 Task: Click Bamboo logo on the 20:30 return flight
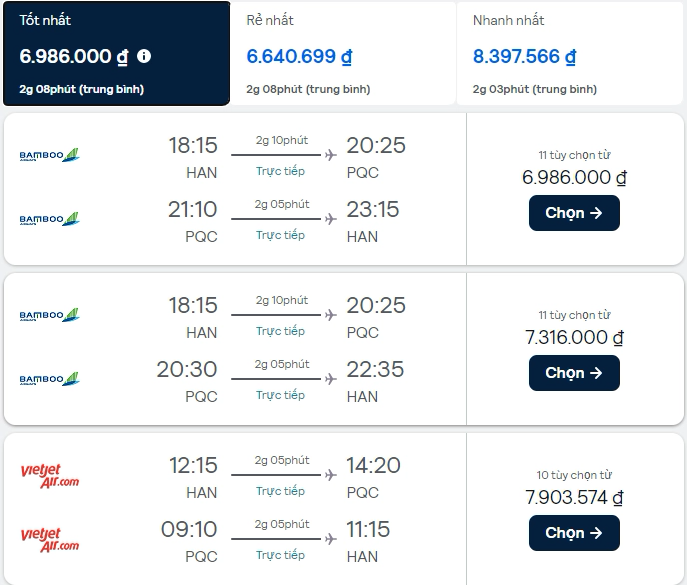click(50, 379)
